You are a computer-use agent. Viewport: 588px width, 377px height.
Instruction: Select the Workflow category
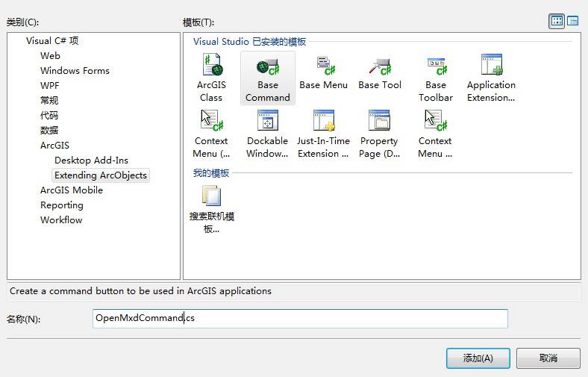coord(61,219)
